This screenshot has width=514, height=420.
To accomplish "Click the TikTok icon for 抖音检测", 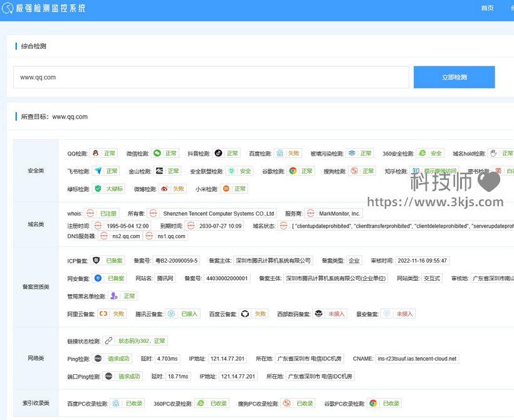I will click(218, 153).
